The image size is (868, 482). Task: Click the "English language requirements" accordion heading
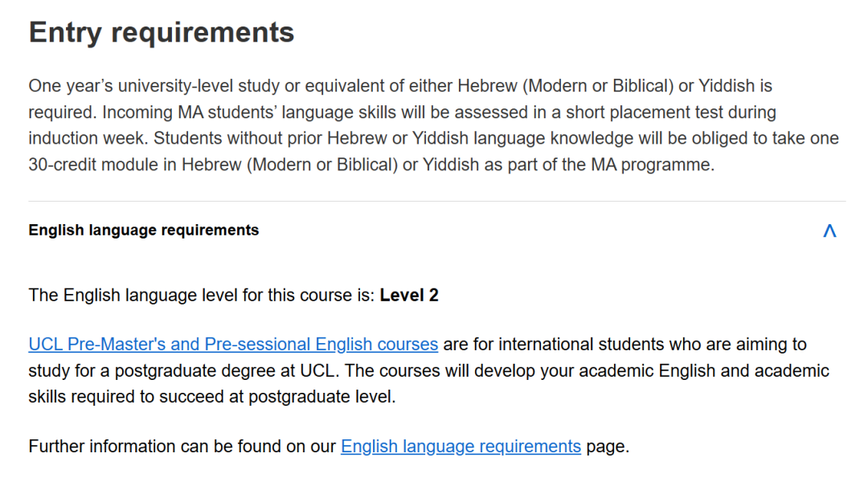pyautogui.click(x=144, y=231)
